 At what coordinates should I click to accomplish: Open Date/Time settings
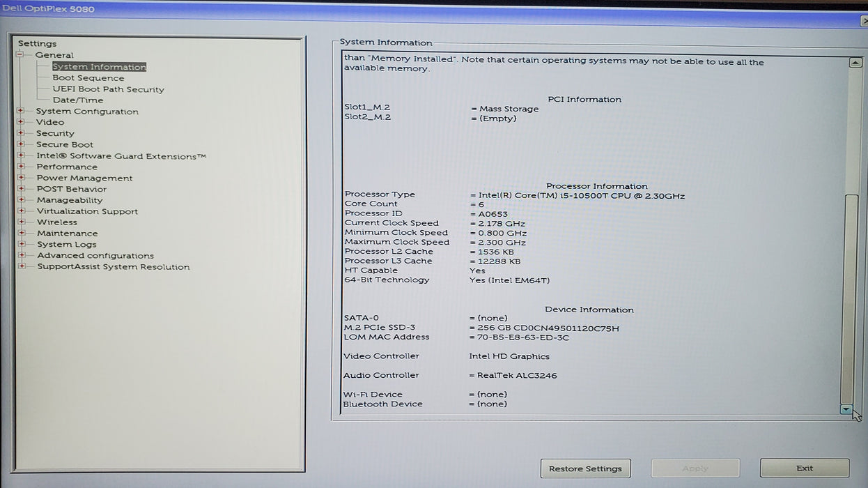point(78,100)
